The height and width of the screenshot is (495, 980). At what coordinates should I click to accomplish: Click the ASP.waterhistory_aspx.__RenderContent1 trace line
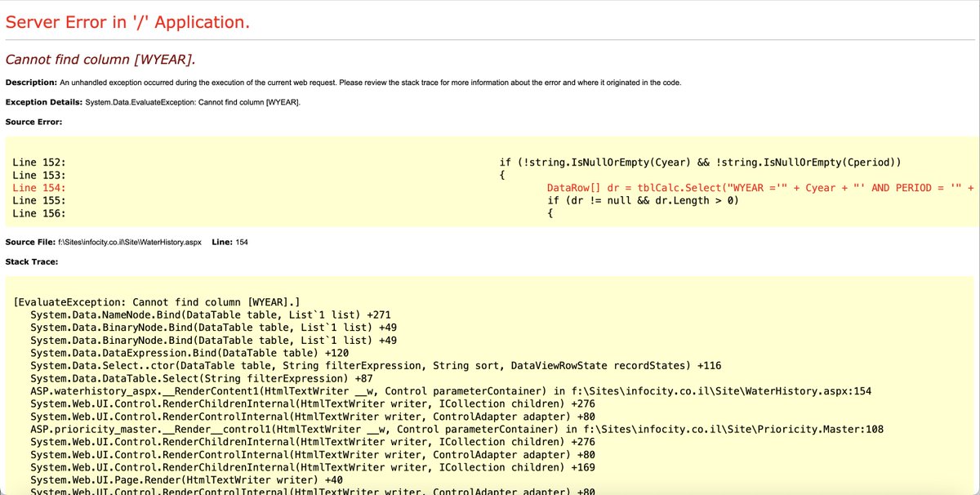pyautogui.click(x=451, y=391)
